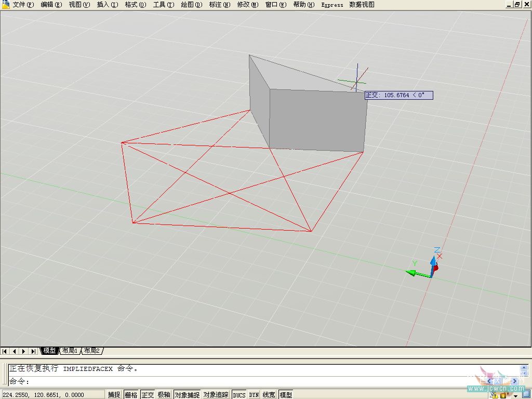
Task: Open the Express menu
Action: point(332,5)
